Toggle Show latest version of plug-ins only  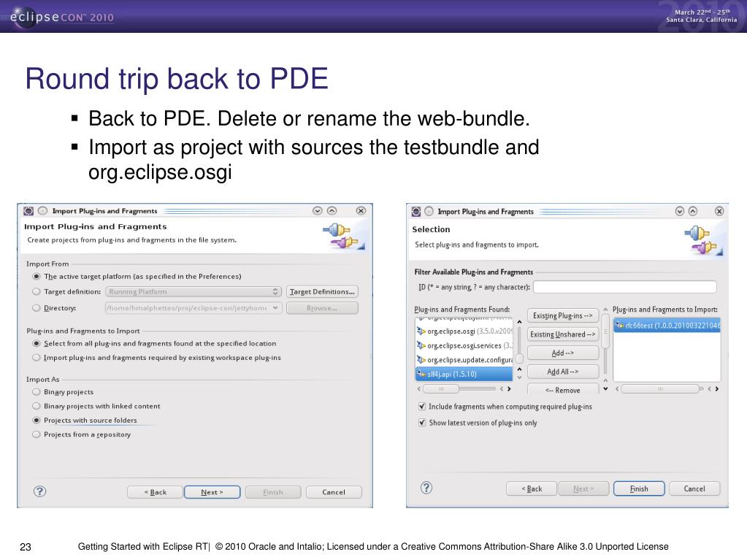pos(421,423)
